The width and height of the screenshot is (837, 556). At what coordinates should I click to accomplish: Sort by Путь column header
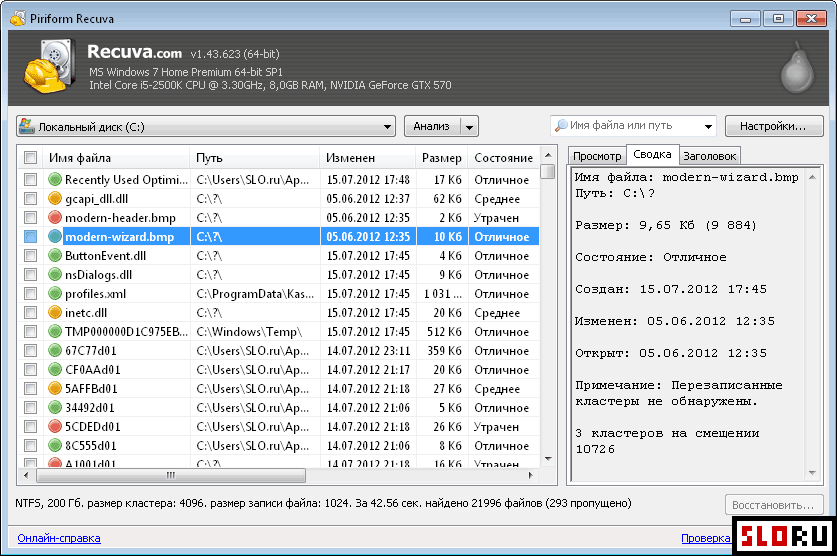(x=255, y=158)
